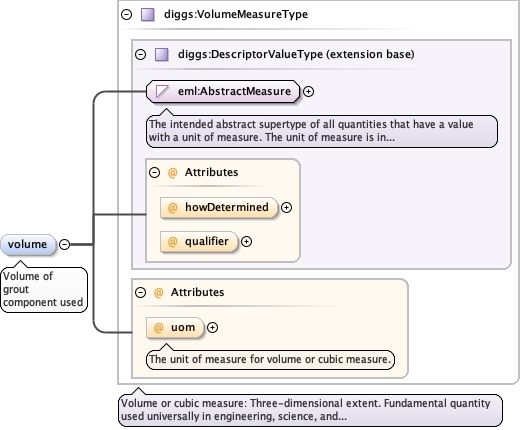521x430 pixels.
Task: Collapse the Attributes group containing howDetermined
Action: click(154, 173)
